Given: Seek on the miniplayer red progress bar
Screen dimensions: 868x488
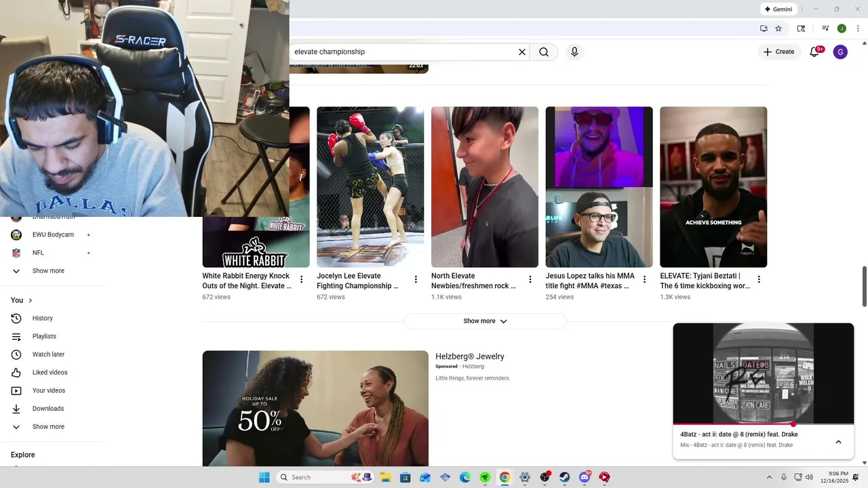Looking at the screenshot, I should [764, 424].
